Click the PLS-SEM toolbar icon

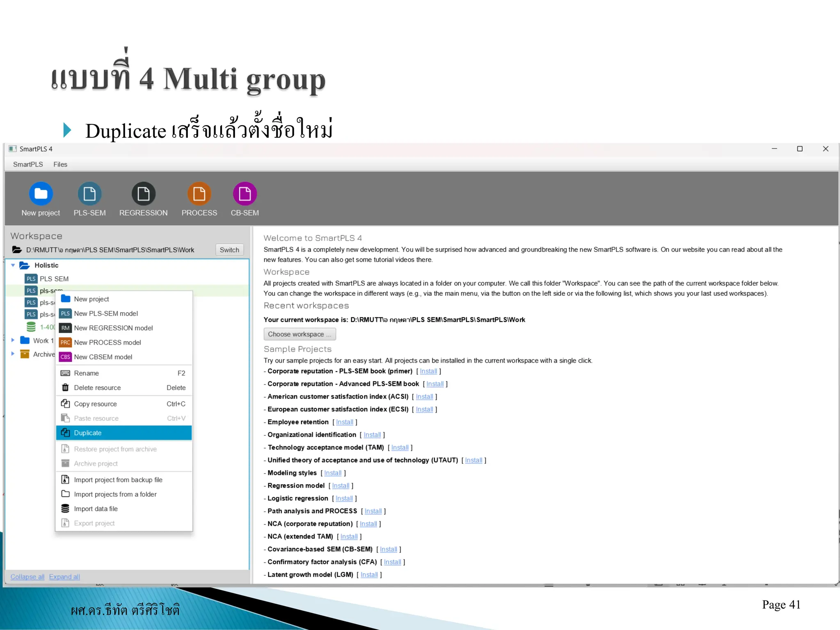click(x=89, y=194)
